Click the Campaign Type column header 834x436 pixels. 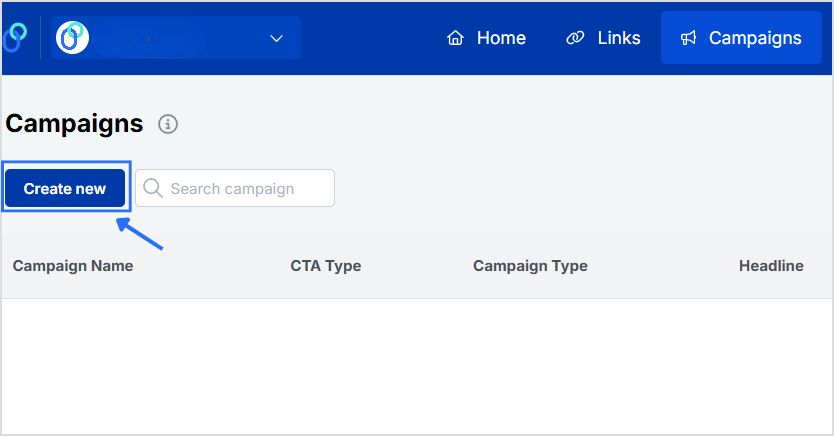click(530, 266)
